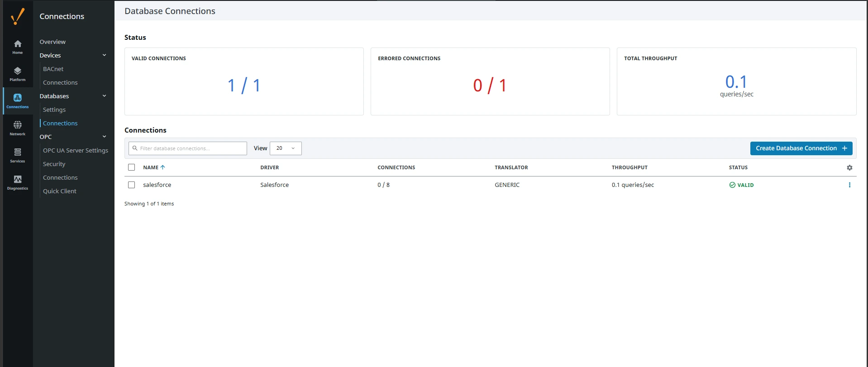Open the OPC Quick Client
Image resolution: width=868 pixels, height=367 pixels.
click(60, 191)
